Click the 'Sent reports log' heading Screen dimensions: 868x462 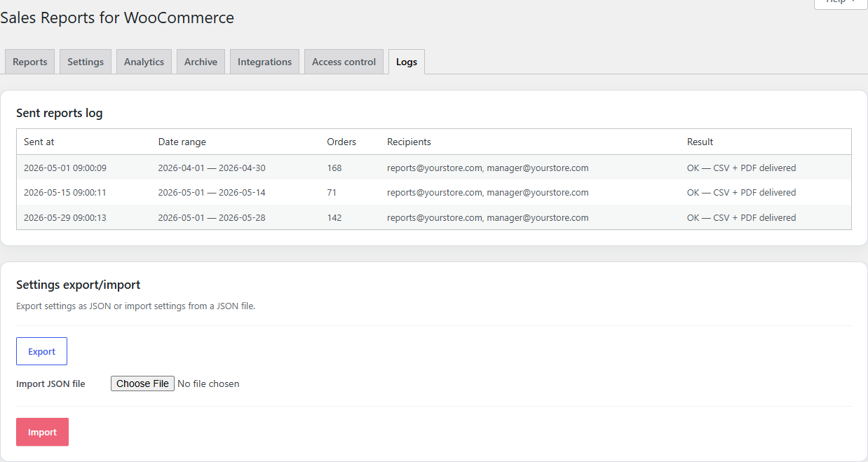[60, 113]
